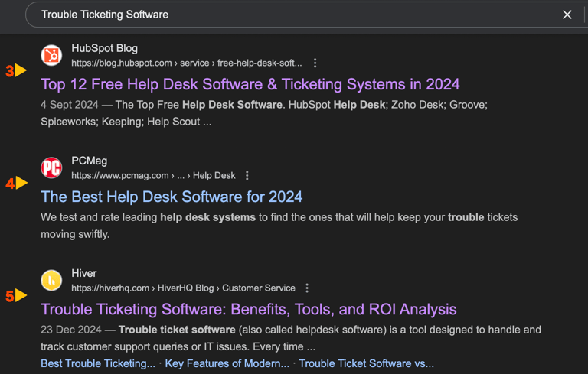Screen dimensions: 588x374
Task: Click the PCMag site name
Action: click(90, 161)
